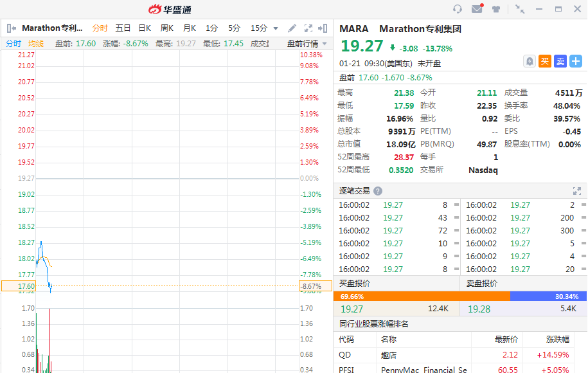The width and height of the screenshot is (588, 373).
Task: Expand the chart to fullscreen
Action: (x=308, y=28)
